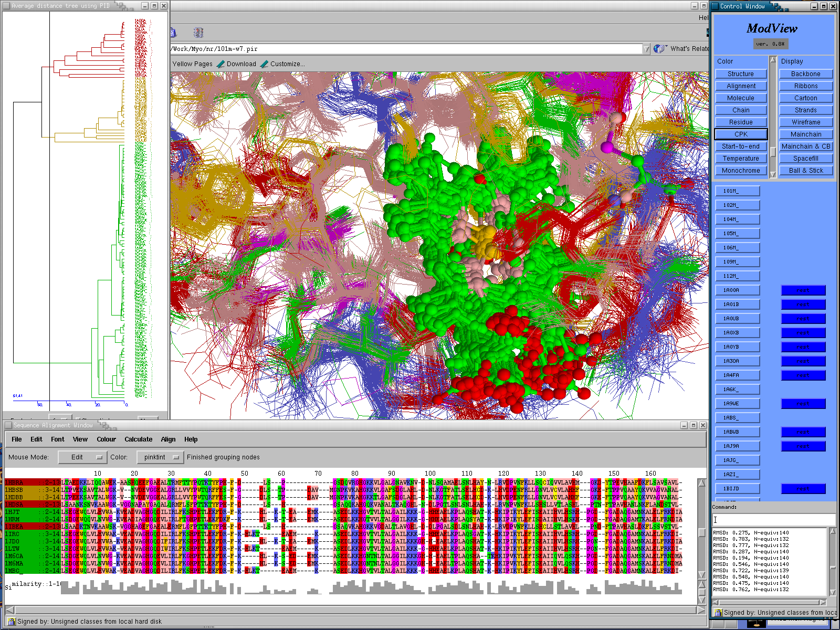Display structures as Ribbons

click(x=805, y=86)
